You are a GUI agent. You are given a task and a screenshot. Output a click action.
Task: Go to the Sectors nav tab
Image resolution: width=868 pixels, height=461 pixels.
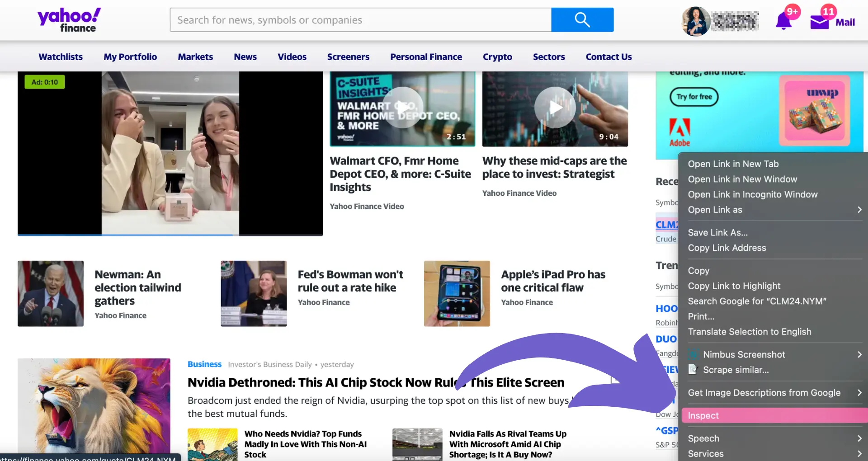[549, 57]
